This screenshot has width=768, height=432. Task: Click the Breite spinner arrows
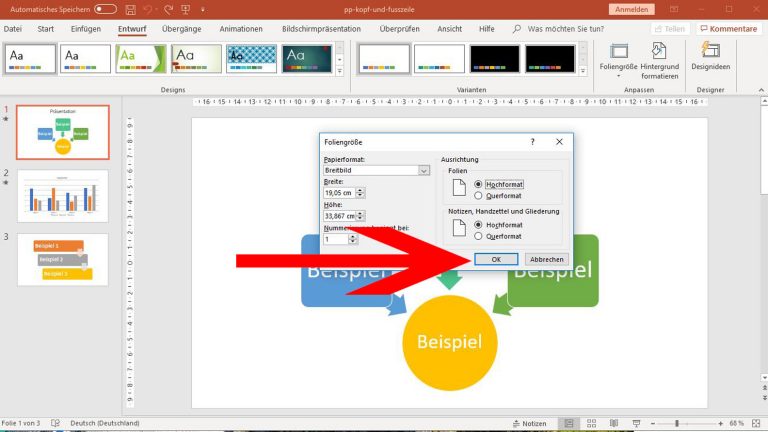[360, 192]
